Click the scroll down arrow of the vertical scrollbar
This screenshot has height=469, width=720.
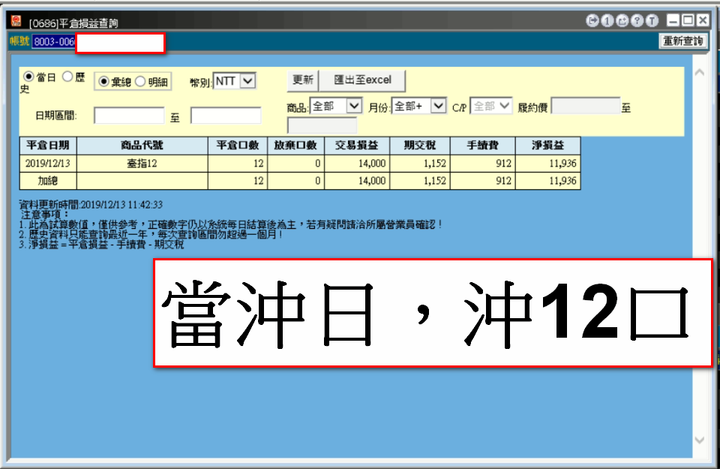699,440
